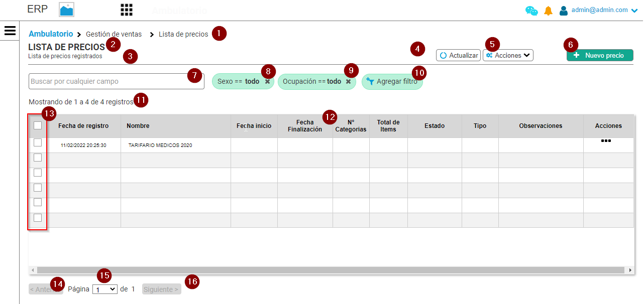Click the notifications bell icon
This screenshot has width=644, height=304.
548,10
